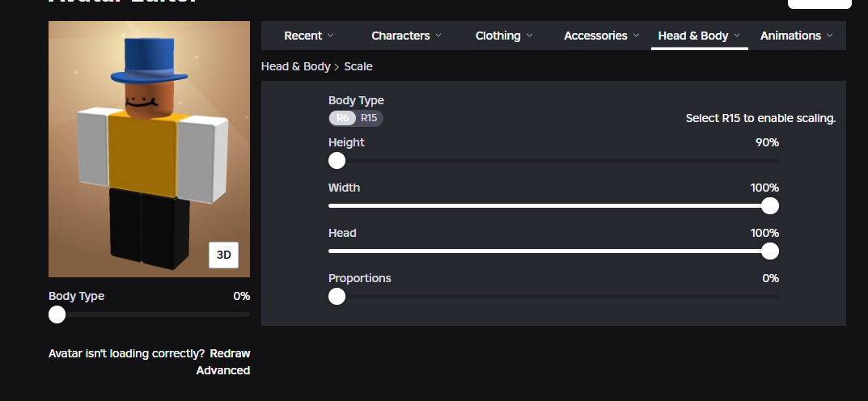Click the Proportions slider handle
The image size is (868, 401).
337,297
